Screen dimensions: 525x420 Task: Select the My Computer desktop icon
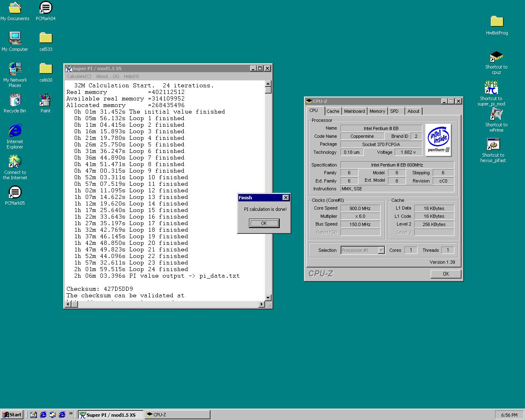pos(15,42)
